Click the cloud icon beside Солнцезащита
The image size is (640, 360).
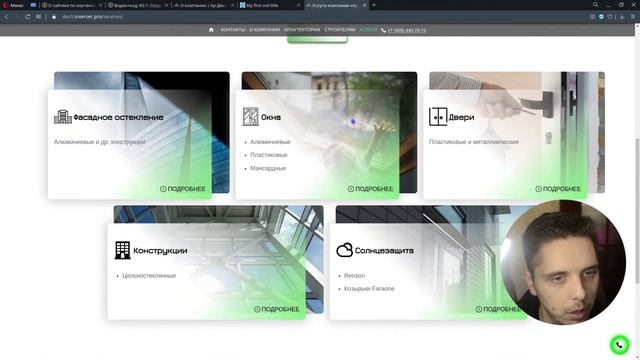point(344,250)
